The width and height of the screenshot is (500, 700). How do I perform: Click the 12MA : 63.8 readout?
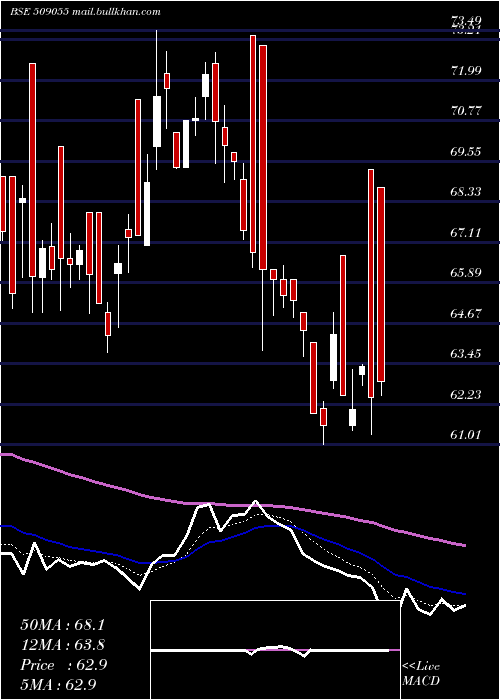click(63, 645)
